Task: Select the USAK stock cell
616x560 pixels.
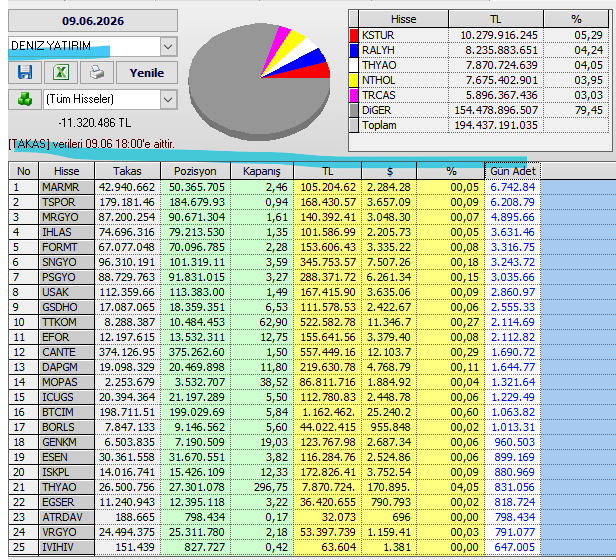Action: [67, 292]
